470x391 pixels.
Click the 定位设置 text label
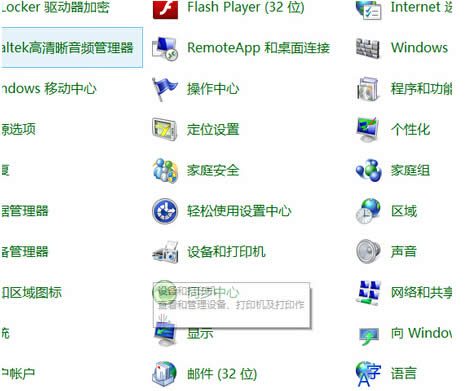click(213, 130)
